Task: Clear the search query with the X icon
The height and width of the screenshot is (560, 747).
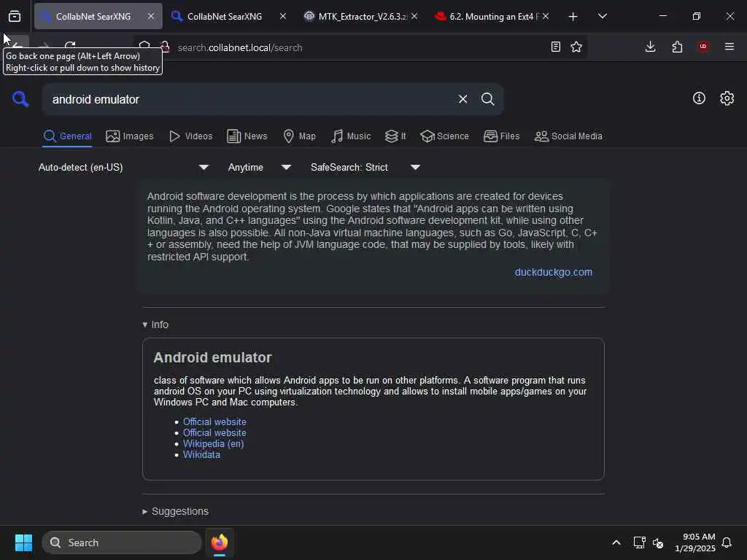Action: [462, 99]
